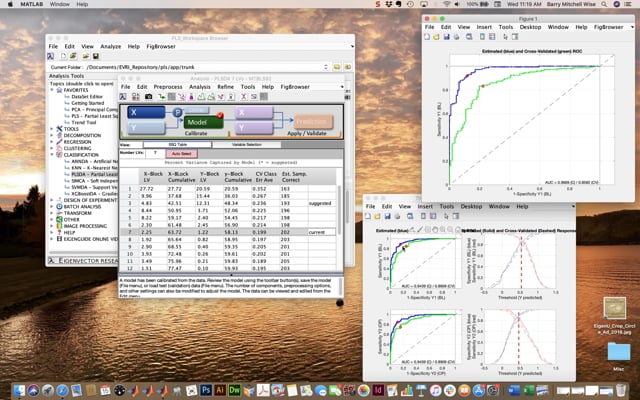640x400 pixels.
Task: Click the Prediction block in Apply/Validate
Action: tap(313, 121)
